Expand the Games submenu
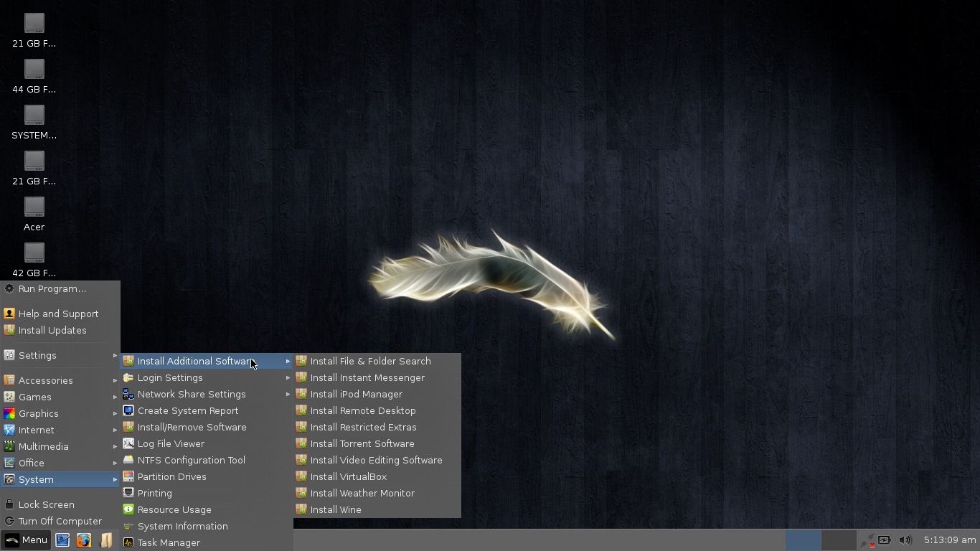980x551 pixels. (x=60, y=397)
